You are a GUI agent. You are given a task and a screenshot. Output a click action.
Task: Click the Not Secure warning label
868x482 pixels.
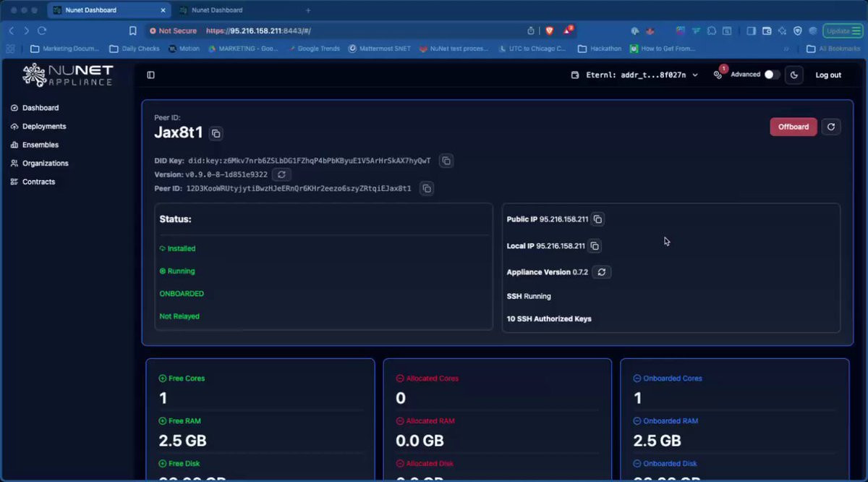(x=173, y=31)
